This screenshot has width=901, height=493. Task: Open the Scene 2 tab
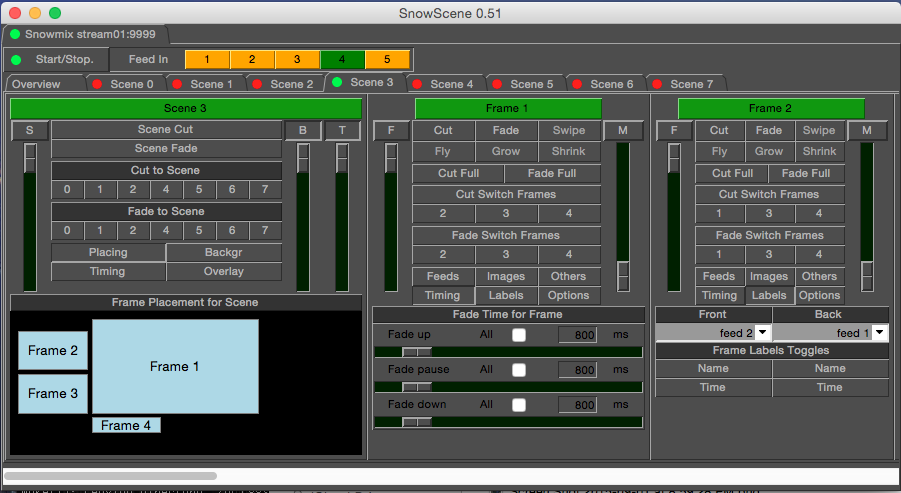point(285,84)
